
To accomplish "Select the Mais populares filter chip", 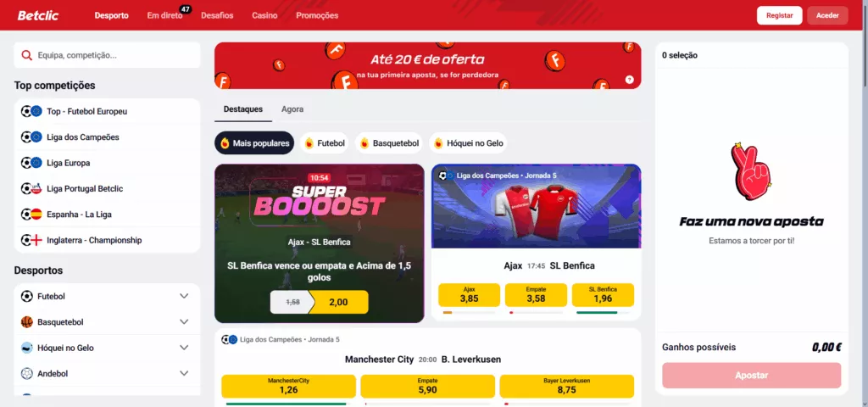I will (x=254, y=143).
